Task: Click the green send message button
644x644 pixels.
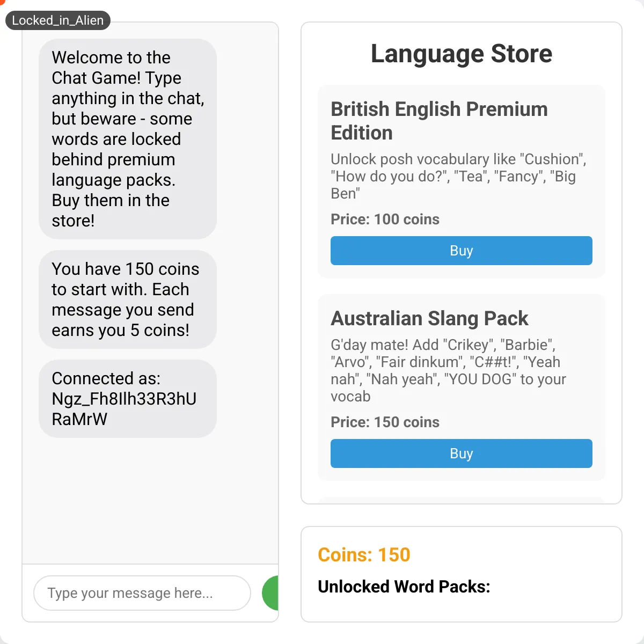Action: click(270, 593)
